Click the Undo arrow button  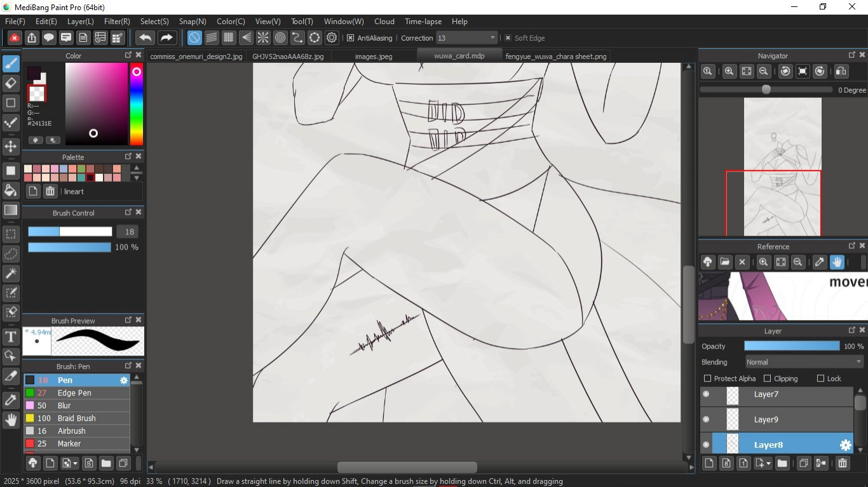[x=145, y=38]
